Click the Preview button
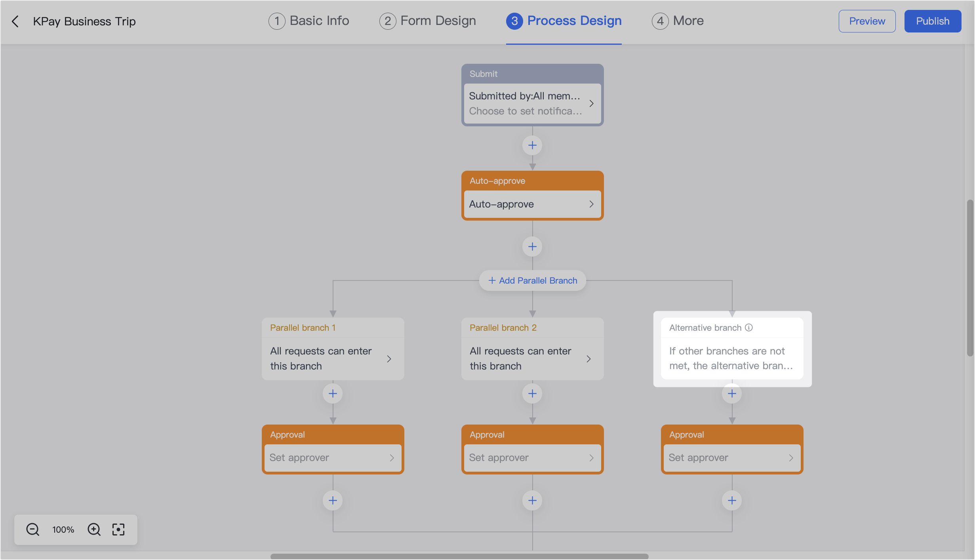The width and height of the screenshot is (975, 560). click(x=867, y=21)
